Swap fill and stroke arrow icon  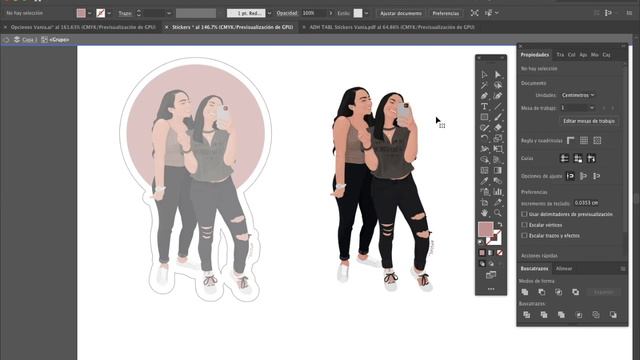coord(500,224)
